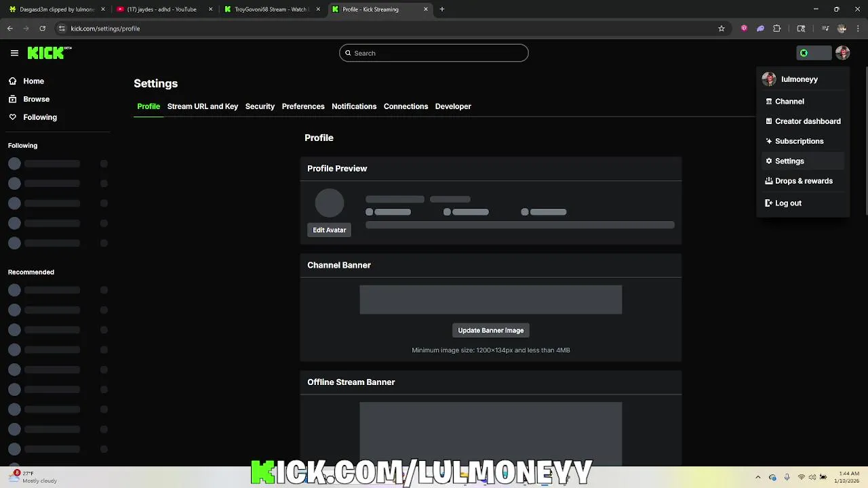Close the Profile - Kick Streaming tab

[426, 9]
